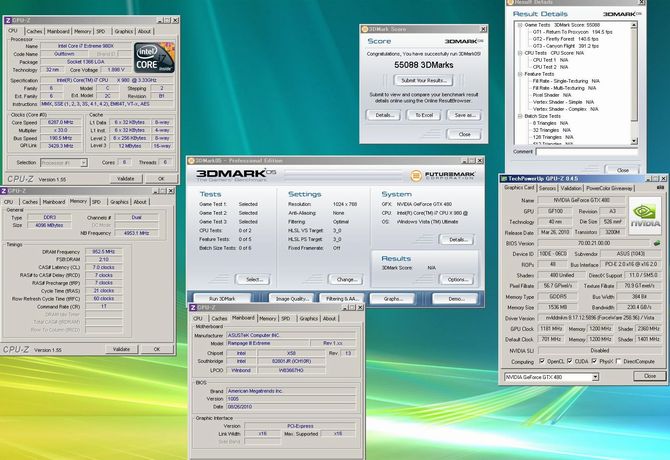Collapse the Feature Tests tree node

click(520, 74)
